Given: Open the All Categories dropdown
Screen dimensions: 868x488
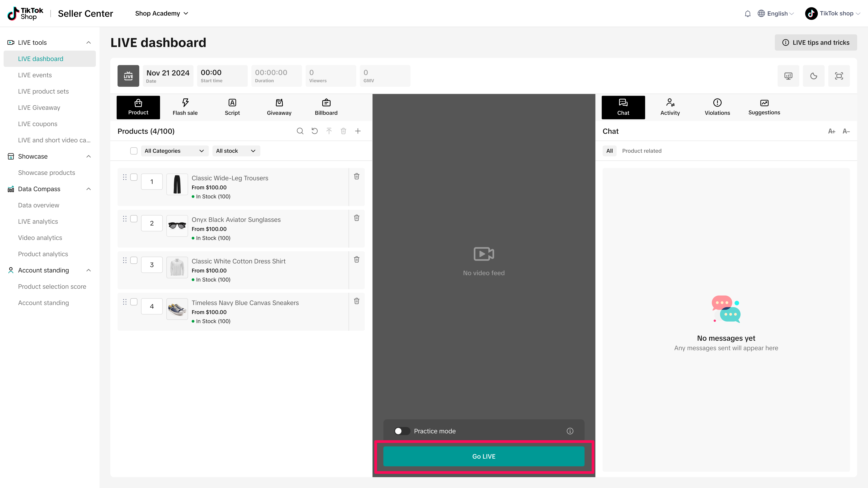Looking at the screenshot, I should (x=174, y=151).
